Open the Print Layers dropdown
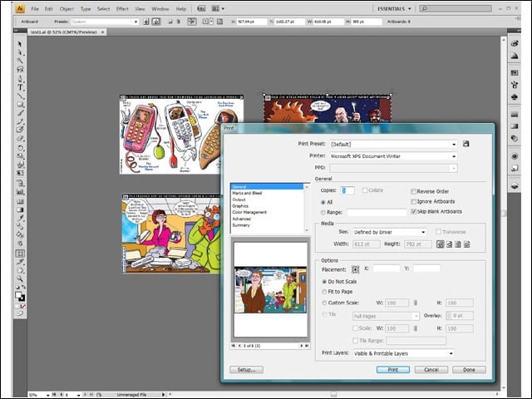This screenshot has height=399, width=532. [403, 353]
